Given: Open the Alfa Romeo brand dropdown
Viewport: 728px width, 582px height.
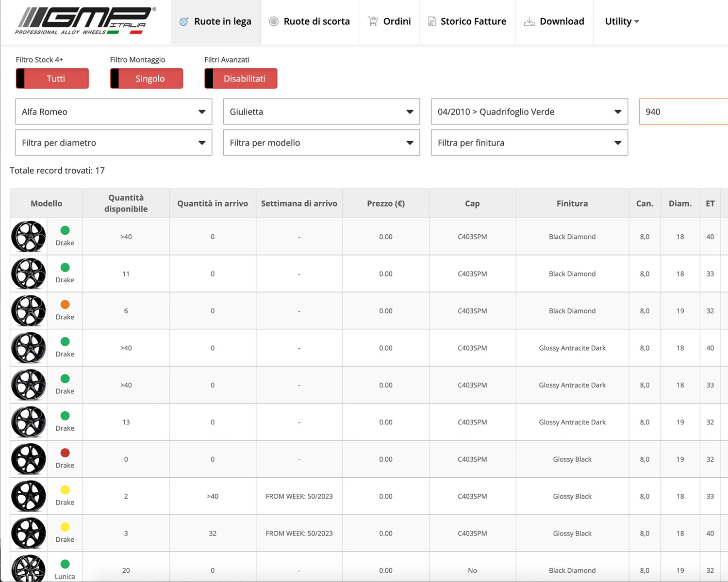Looking at the screenshot, I should (114, 112).
